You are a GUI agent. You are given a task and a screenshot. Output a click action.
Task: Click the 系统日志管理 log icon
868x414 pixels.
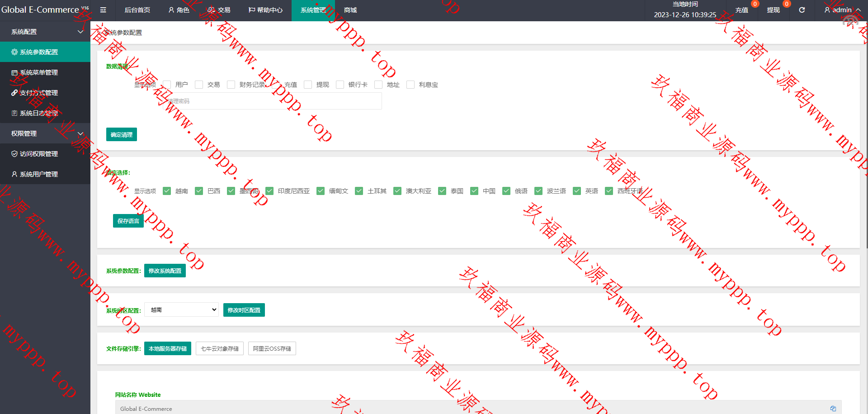(x=14, y=113)
